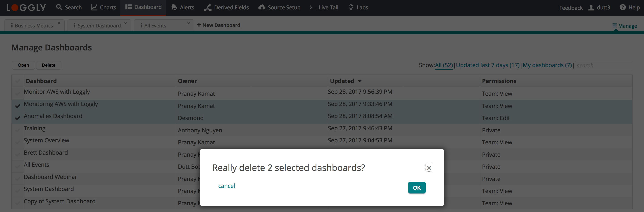This screenshot has height=212, width=644.
Task: Click the Labs lightbulb icon
Action: pyautogui.click(x=351, y=7)
